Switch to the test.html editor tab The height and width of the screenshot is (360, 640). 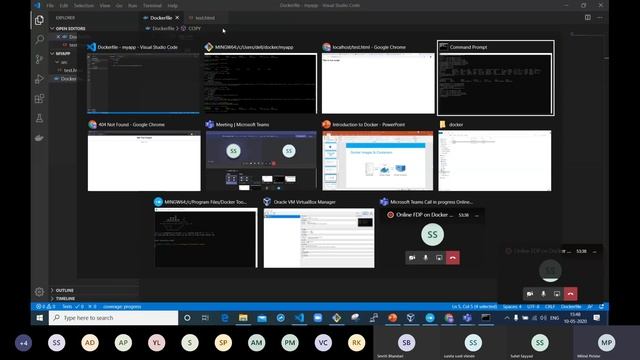tap(204, 18)
